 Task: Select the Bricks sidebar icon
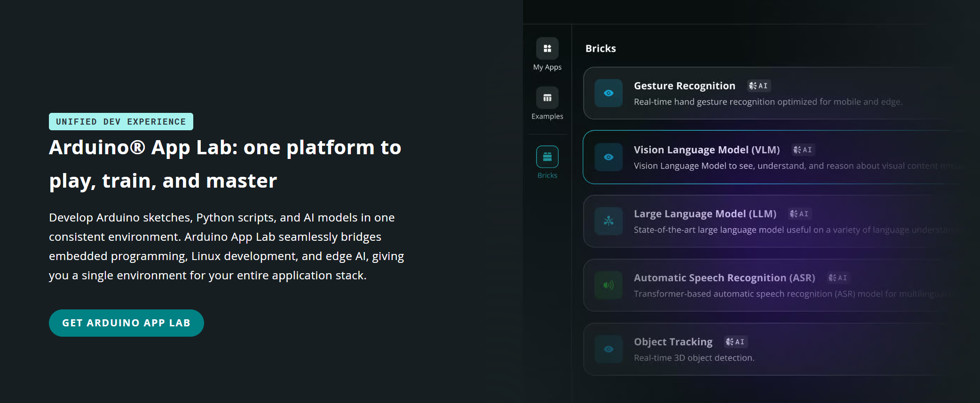(x=547, y=157)
